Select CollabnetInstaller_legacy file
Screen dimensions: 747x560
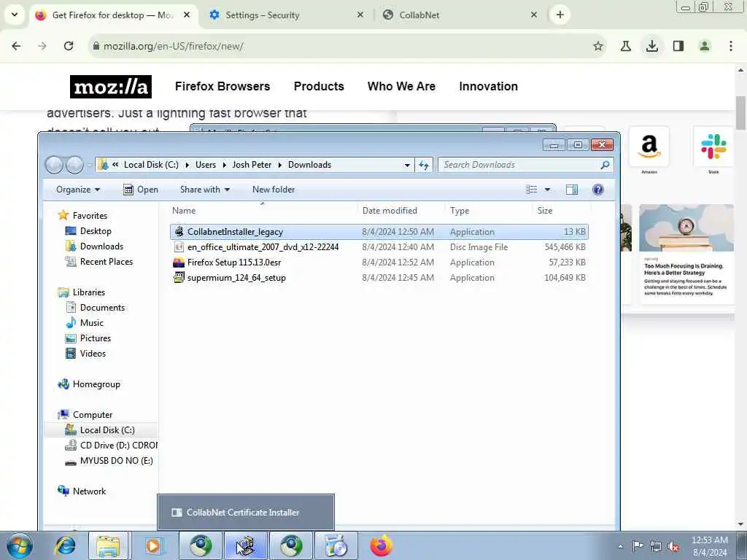click(x=379, y=232)
